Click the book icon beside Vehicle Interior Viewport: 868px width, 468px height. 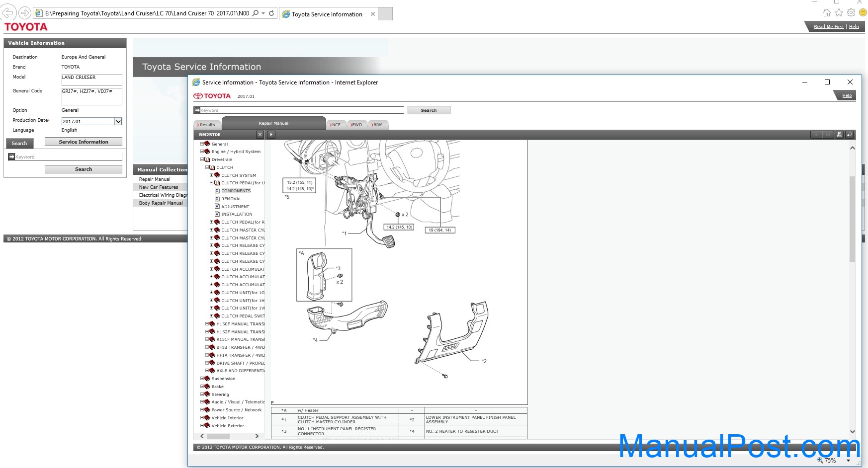point(207,418)
